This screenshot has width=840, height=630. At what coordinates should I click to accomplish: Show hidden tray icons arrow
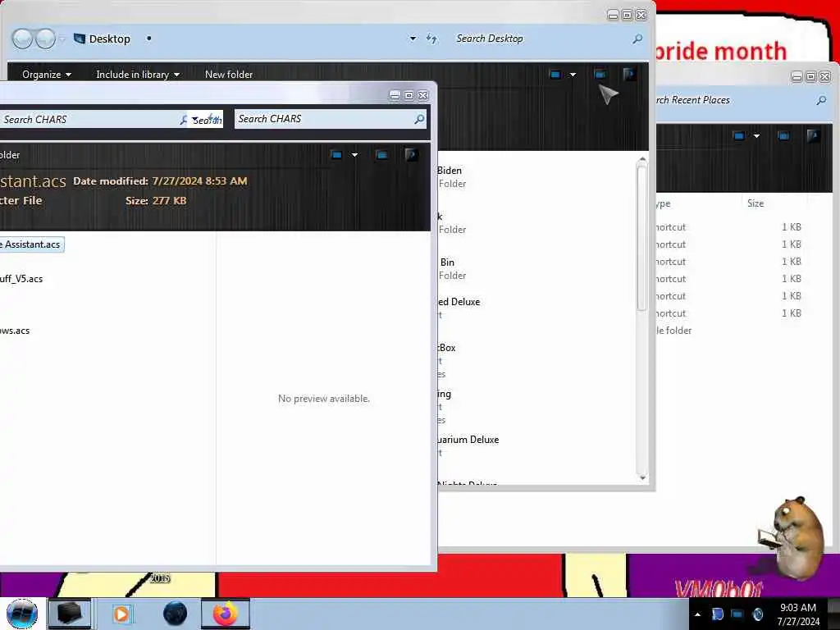tap(697, 614)
